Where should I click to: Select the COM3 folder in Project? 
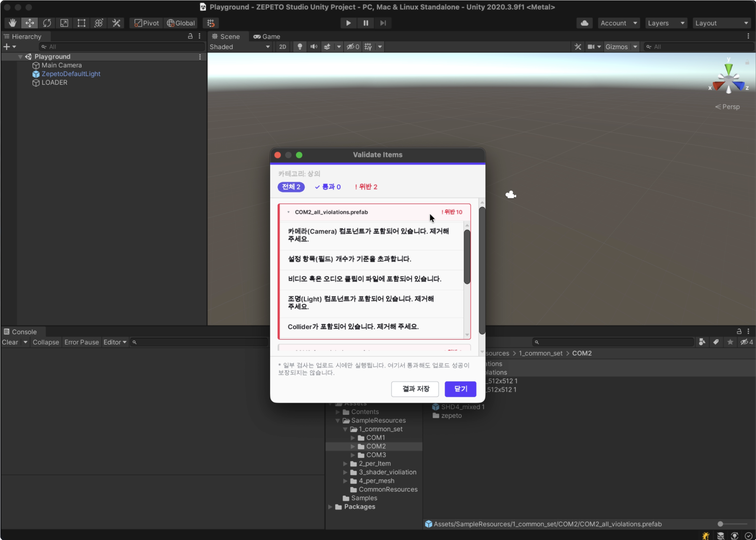(376, 455)
